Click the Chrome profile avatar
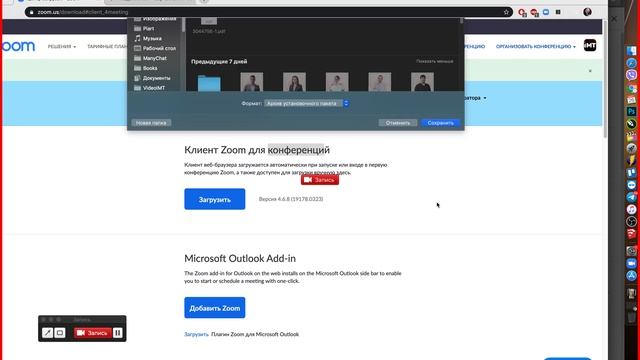The height and width of the screenshot is (360, 640). click(x=587, y=12)
